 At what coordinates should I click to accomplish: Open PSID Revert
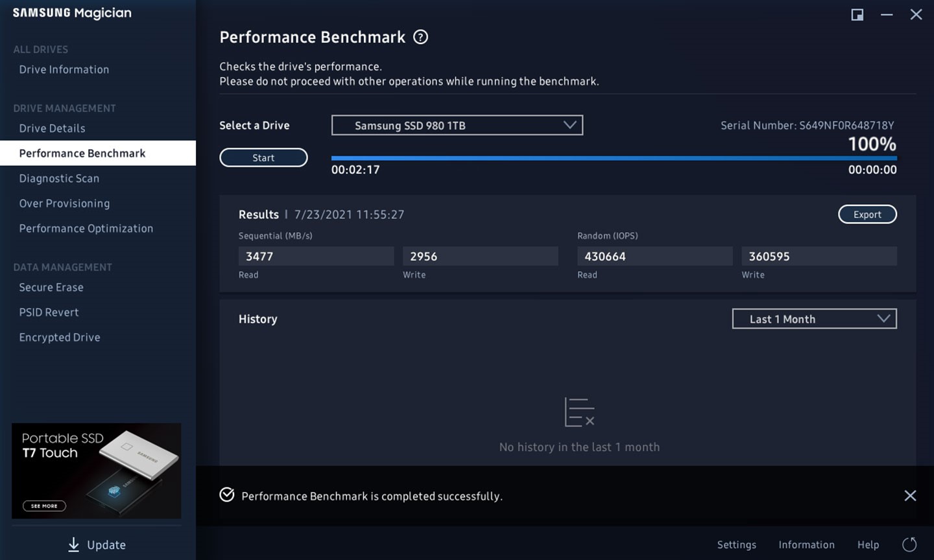tap(49, 312)
